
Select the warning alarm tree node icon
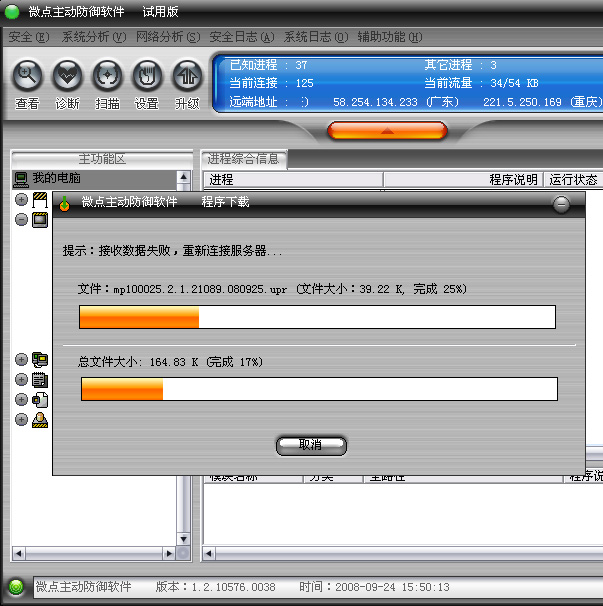[40, 420]
